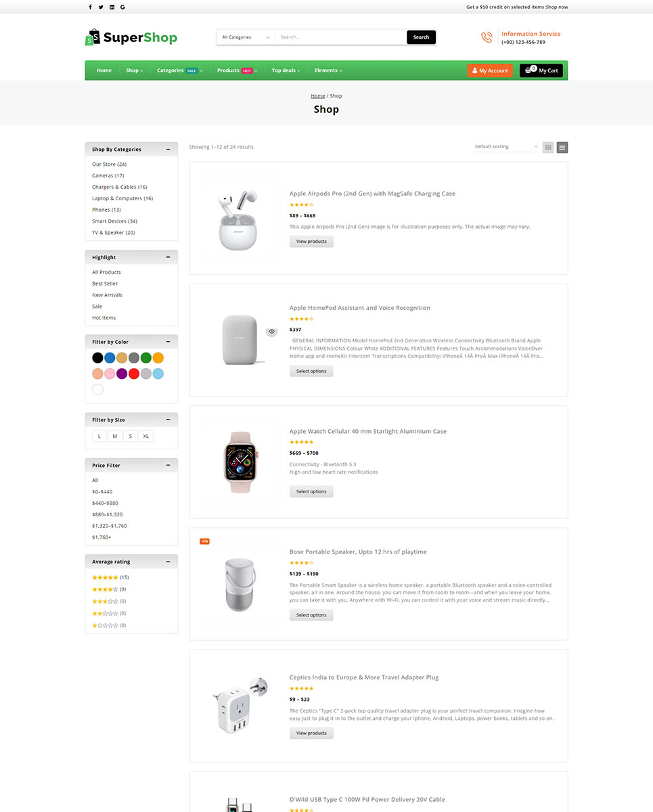
Task: Open the Elements menu
Action: click(x=328, y=70)
